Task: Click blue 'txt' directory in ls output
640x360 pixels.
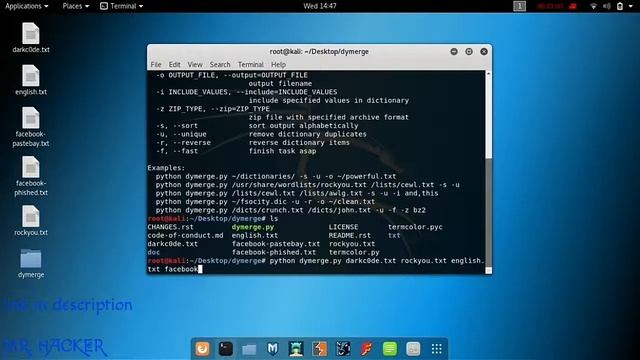Action: click(394, 236)
